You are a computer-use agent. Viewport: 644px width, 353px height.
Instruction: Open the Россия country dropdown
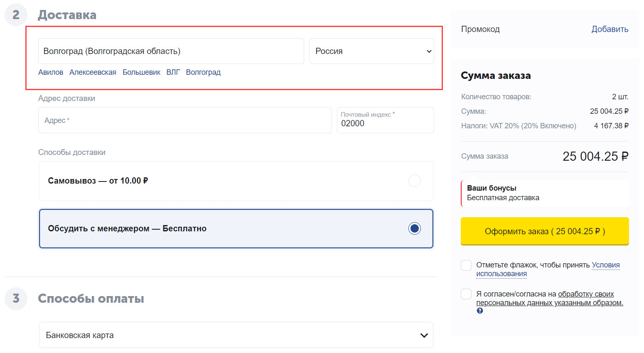click(x=371, y=51)
